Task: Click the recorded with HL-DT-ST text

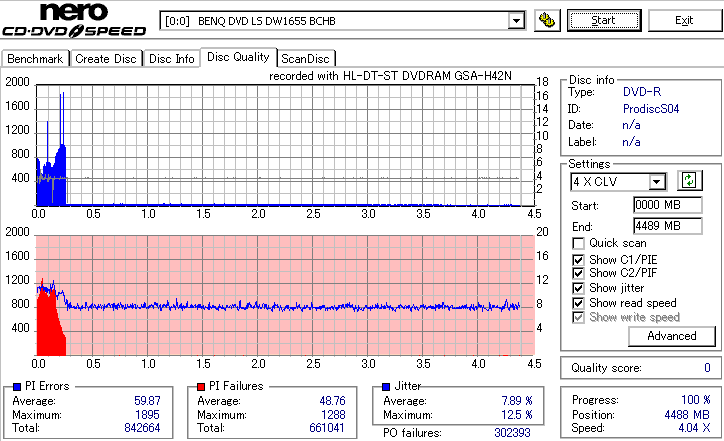Action: tap(390, 76)
